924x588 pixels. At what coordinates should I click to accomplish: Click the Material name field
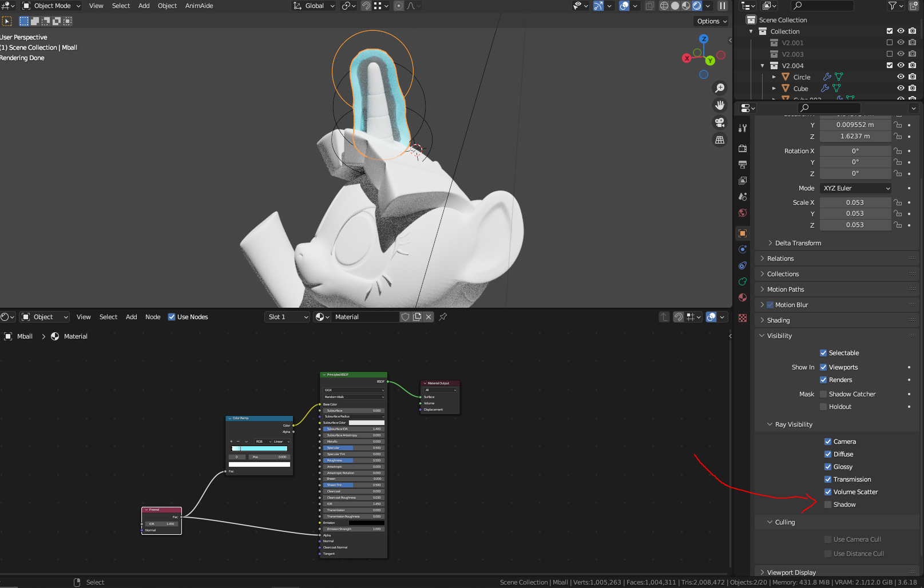366,317
